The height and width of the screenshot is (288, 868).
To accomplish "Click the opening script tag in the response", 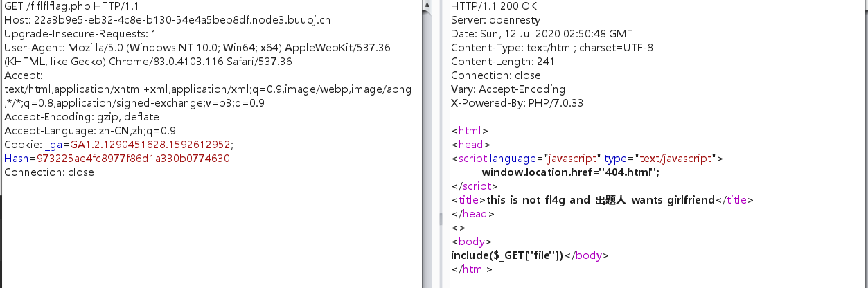I will pos(587,159).
